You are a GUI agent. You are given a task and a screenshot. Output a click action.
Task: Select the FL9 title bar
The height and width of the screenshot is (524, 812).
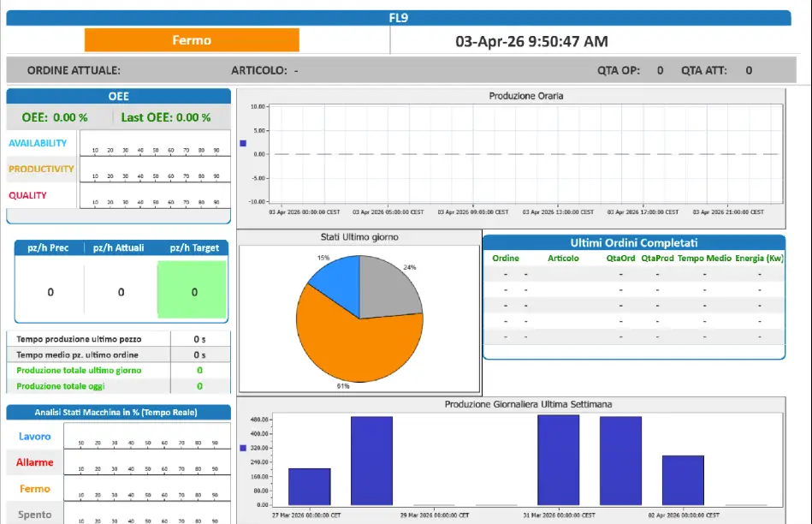398,18
